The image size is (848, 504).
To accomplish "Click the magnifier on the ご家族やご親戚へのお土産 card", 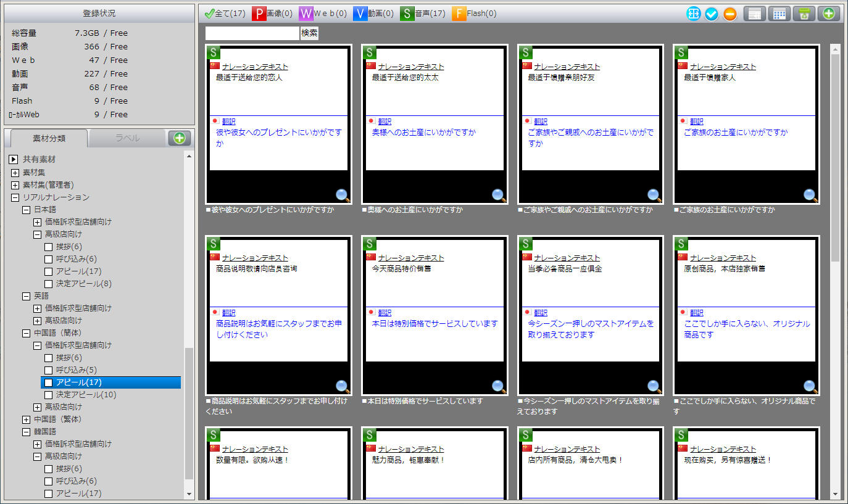I will click(655, 196).
